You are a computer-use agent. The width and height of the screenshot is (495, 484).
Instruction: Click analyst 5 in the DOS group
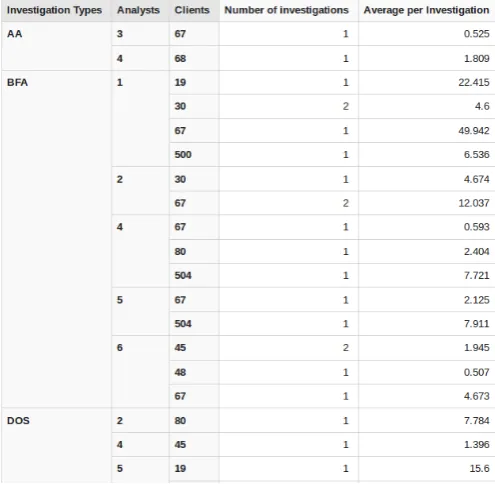click(x=120, y=469)
